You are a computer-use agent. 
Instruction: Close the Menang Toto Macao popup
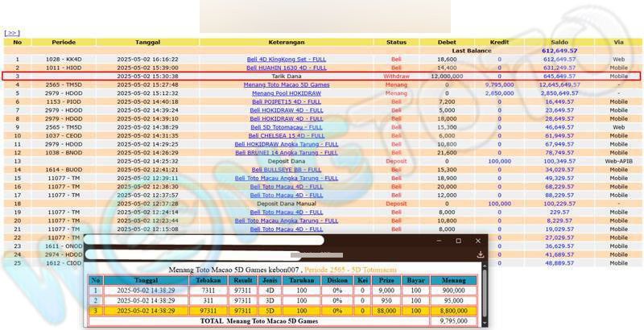477,241
